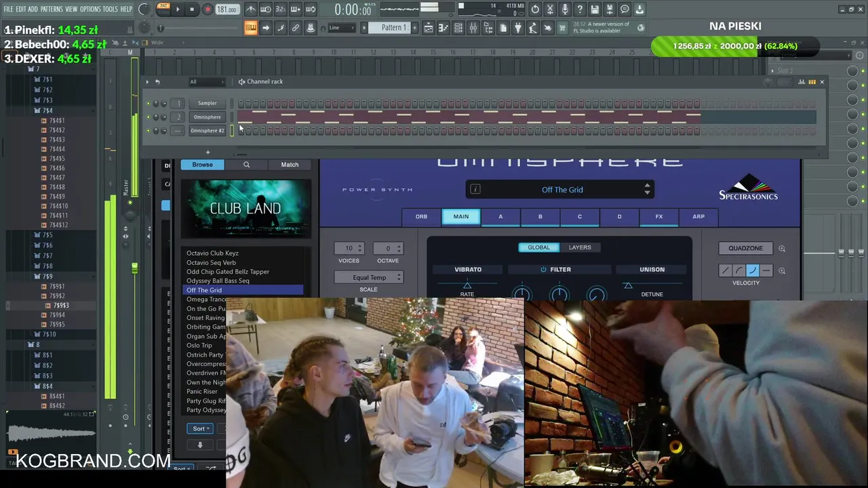This screenshot has height=488, width=868.
Task: Open the Equal Temp scale dropdown
Action: (x=369, y=277)
